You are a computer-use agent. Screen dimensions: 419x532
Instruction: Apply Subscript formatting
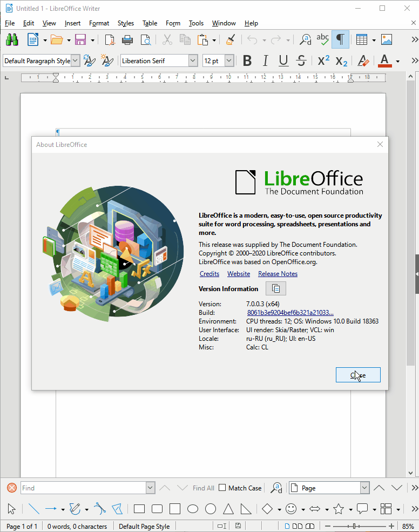point(341,62)
